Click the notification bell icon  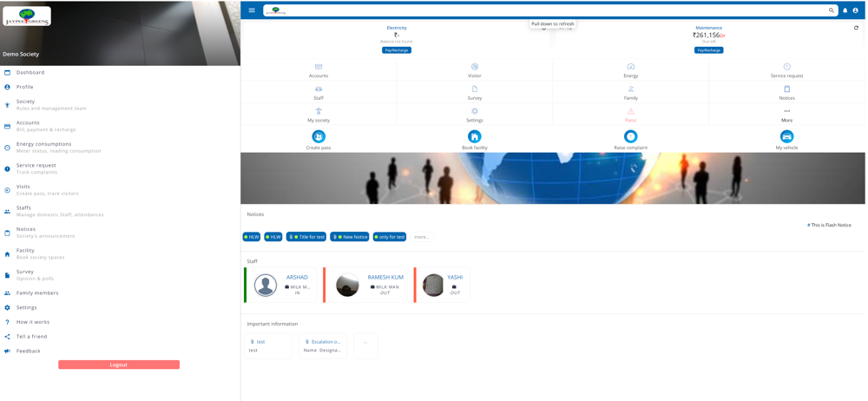point(845,10)
